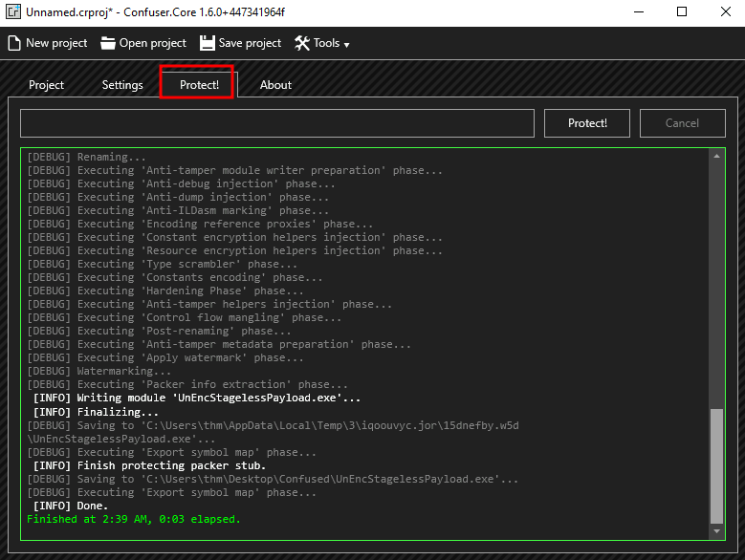Click the empty progress bar field
The width and height of the screenshot is (745, 560).
tap(277, 123)
